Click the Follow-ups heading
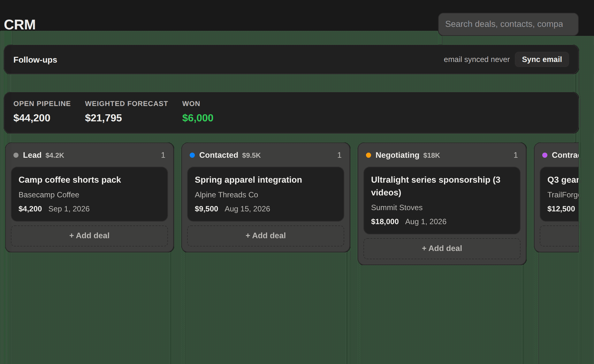 35,60
